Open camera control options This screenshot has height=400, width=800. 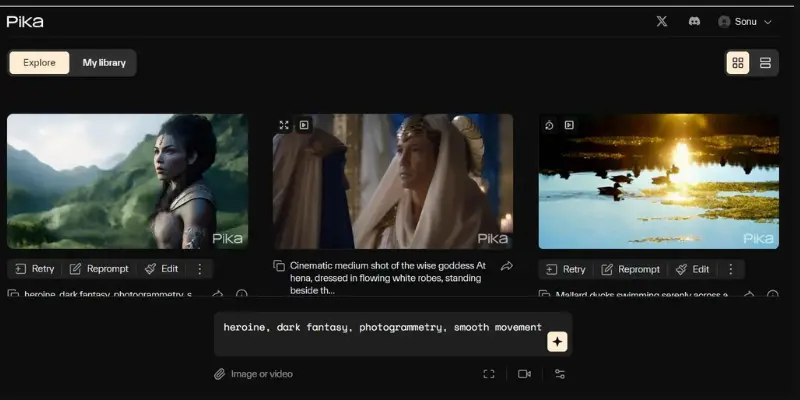click(x=524, y=374)
